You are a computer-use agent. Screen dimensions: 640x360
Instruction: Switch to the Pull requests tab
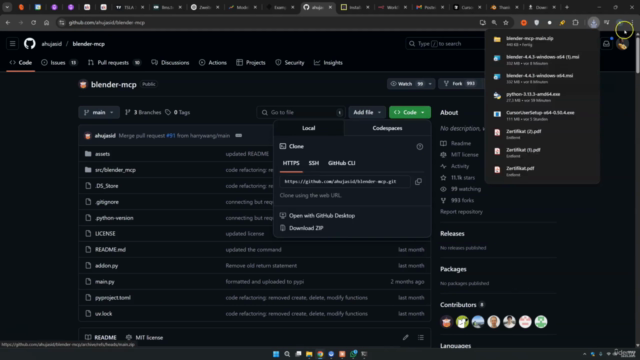(114, 62)
